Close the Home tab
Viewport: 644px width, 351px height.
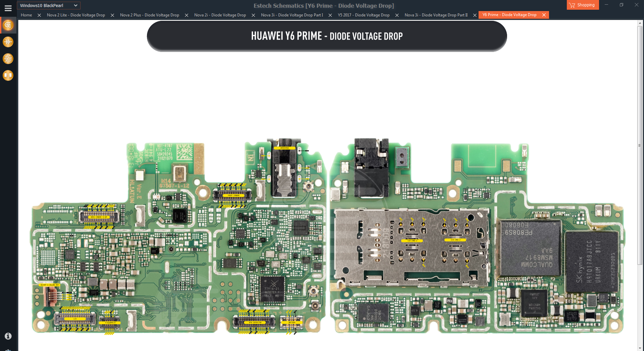(x=39, y=15)
